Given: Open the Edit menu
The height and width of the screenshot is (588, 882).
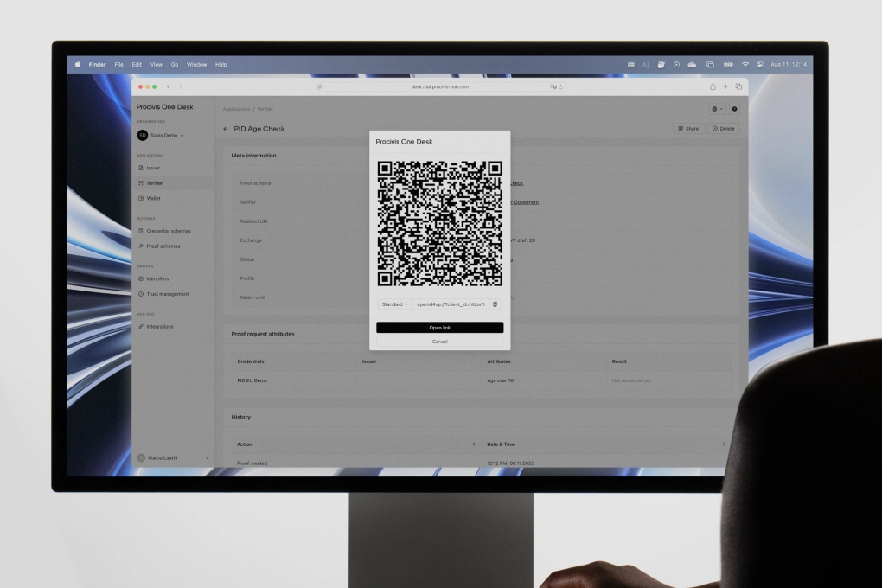Looking at the screenshot, I should pos(137,65).
